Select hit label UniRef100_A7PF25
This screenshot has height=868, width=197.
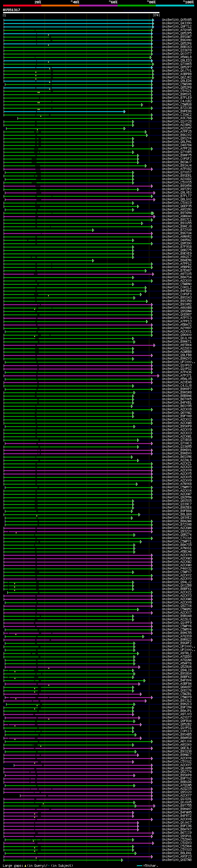click(176, 132)
